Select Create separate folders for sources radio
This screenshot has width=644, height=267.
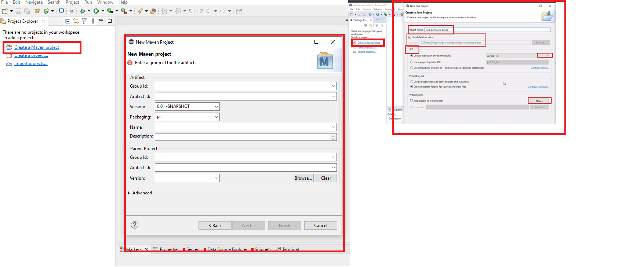[412, 87]
